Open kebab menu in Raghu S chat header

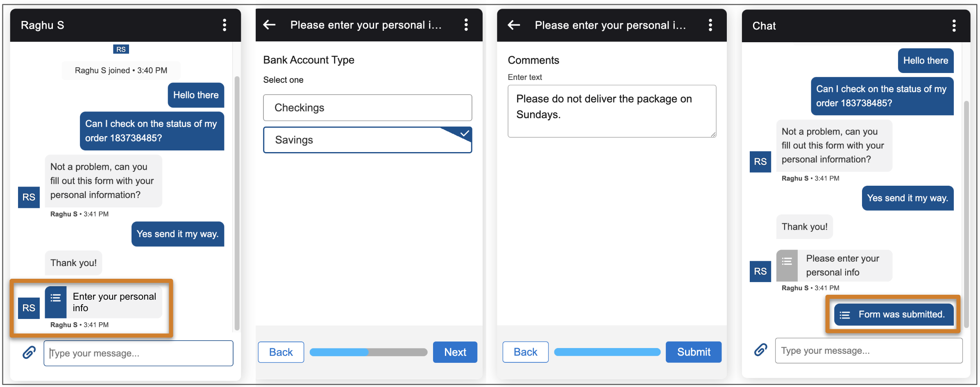click(224, 25)
